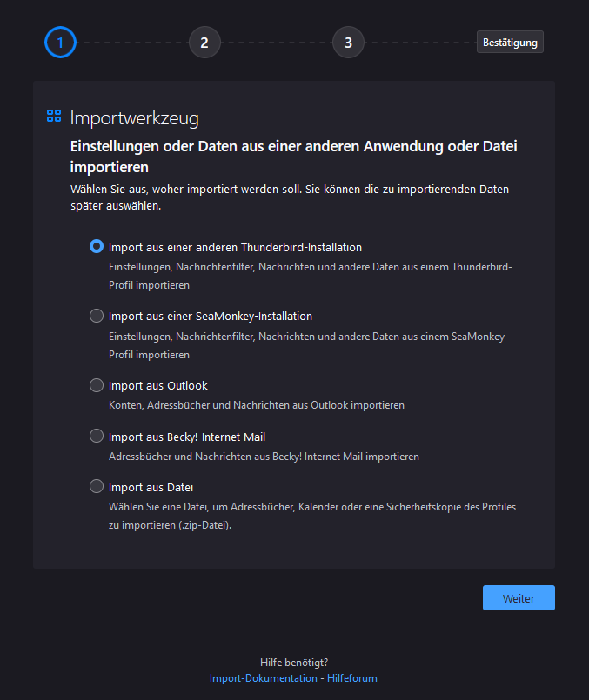Choose Import aus Becky! Internet Mail radio
Screen dimensions: 589x700
tap(97, 436)
